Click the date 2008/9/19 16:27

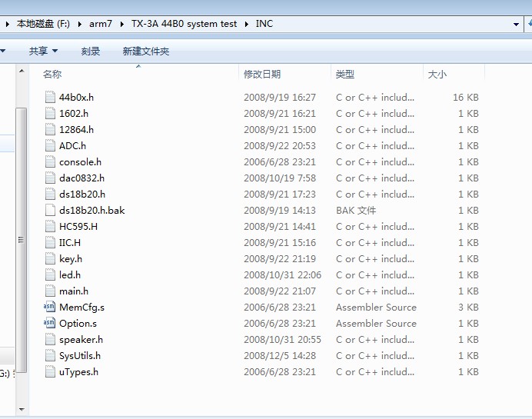[280, 98]
